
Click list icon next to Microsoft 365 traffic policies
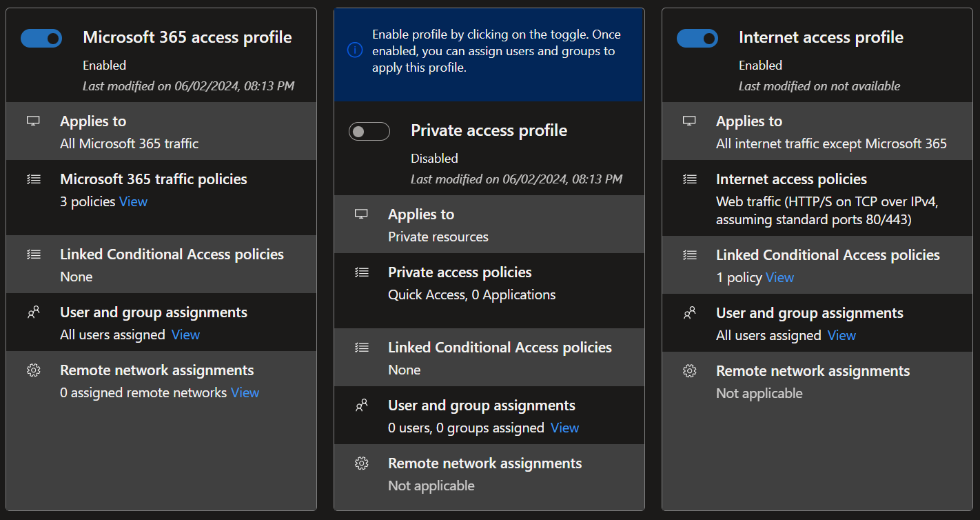[33, 179]
